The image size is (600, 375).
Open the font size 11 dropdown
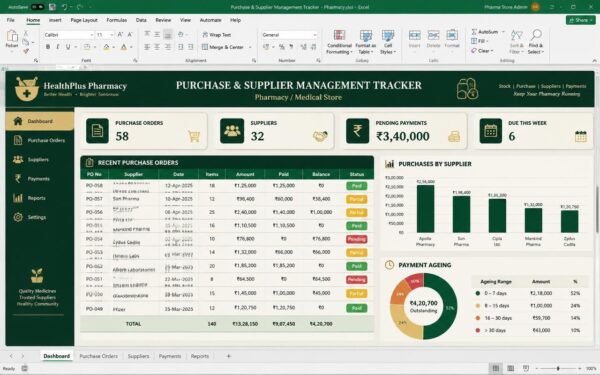point(111,35)
